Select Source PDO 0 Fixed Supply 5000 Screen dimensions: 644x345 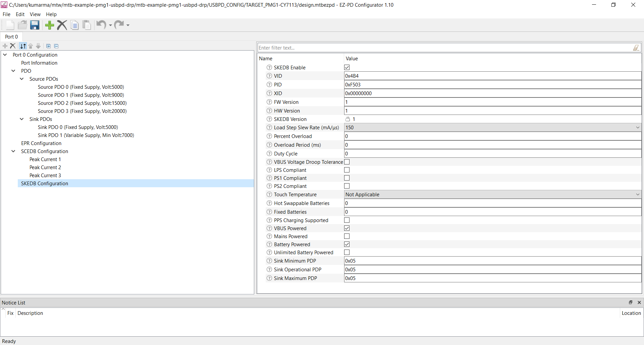[81, 87]
